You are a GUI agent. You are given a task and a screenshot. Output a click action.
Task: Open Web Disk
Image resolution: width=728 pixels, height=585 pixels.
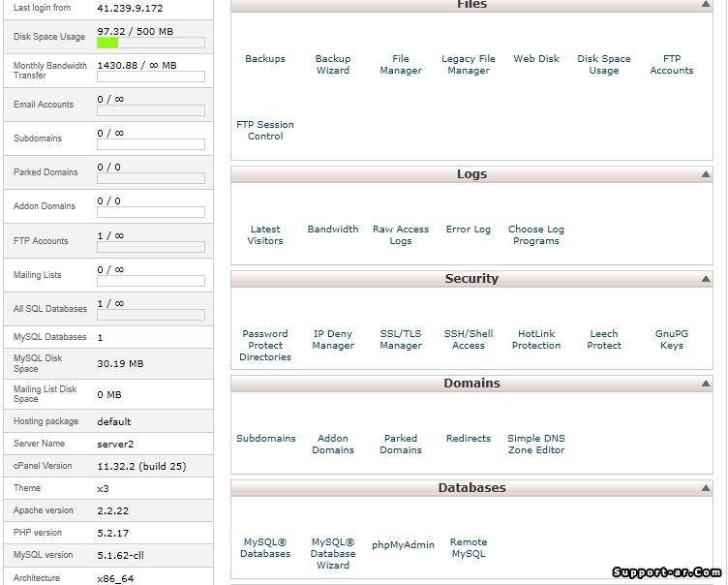[x=536, y=59]
